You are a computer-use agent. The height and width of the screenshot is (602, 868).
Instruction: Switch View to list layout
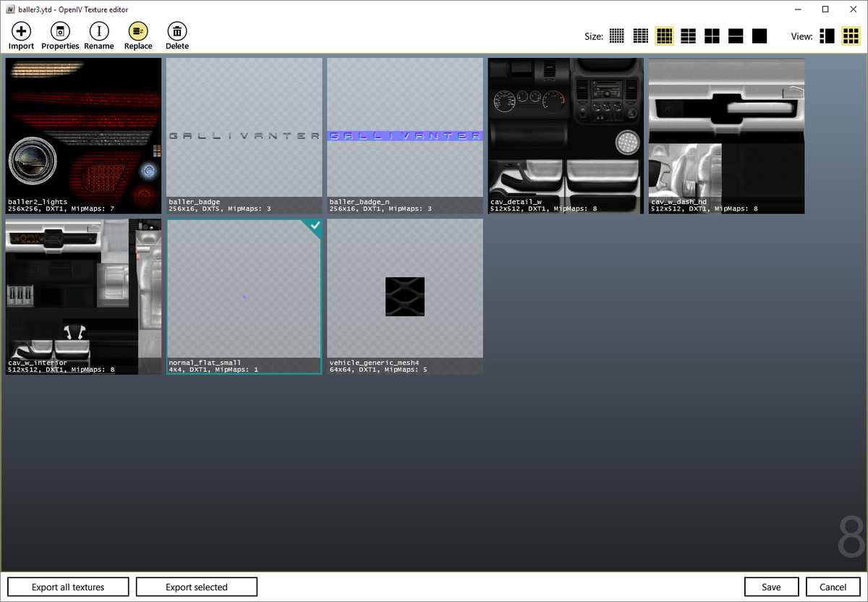click(x=827, y=35)
